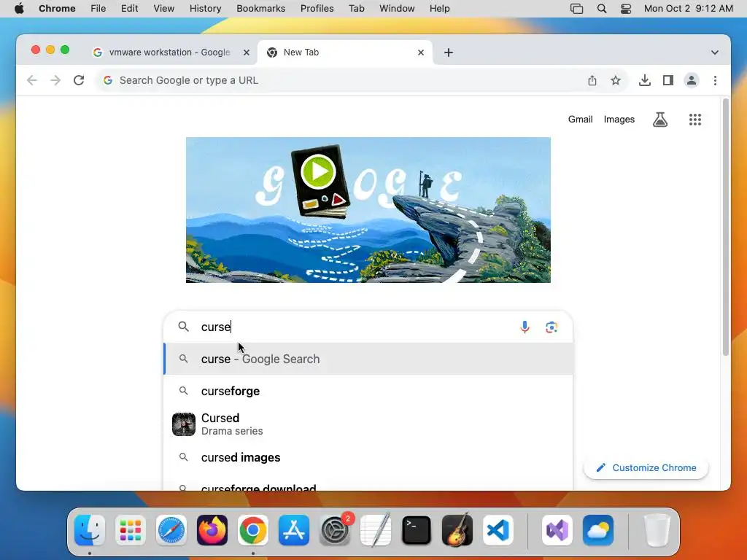Open the Google apps grid
This screenshot has width=747, height=560.
[695, 120]
